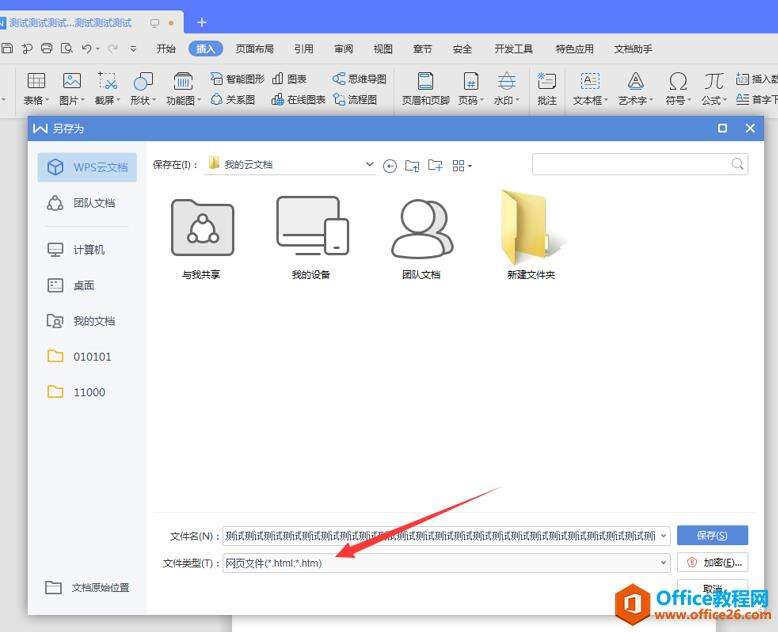778x632 pixels.
Task: Open the 与我共享 folder
Action: coord(202,239)
